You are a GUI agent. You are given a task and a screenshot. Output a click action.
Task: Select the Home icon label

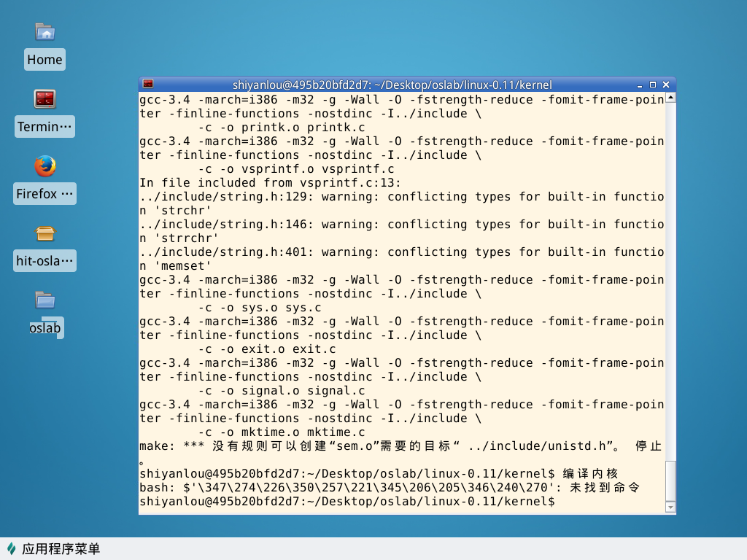click(44, 60)
